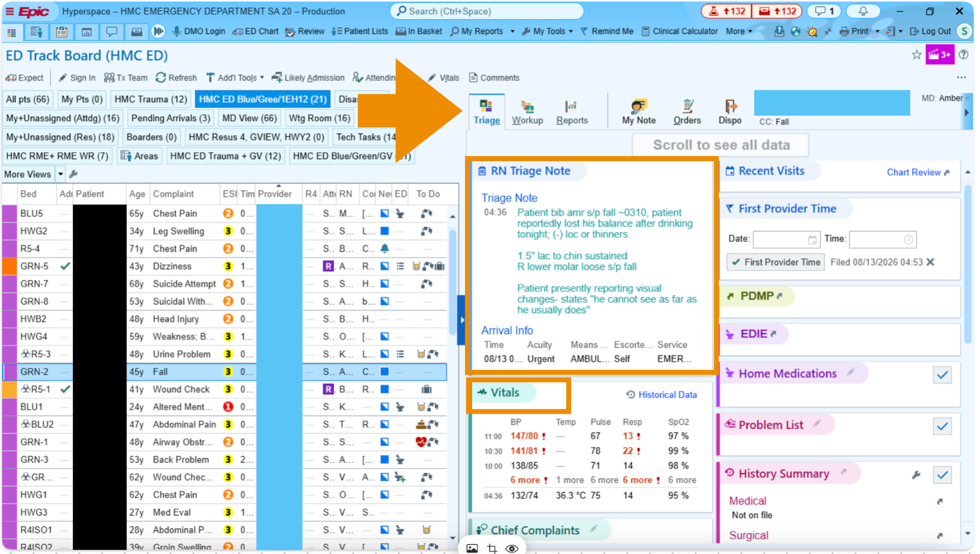Click the First Provider Time Date field
This screenshot has height=554, width=980.
click(x=786, y=239)
